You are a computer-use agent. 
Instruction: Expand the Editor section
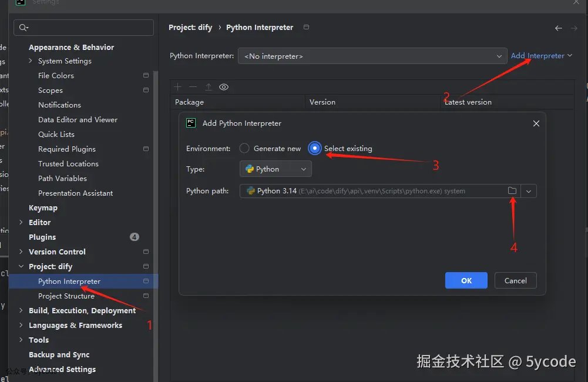pos(21,222)
